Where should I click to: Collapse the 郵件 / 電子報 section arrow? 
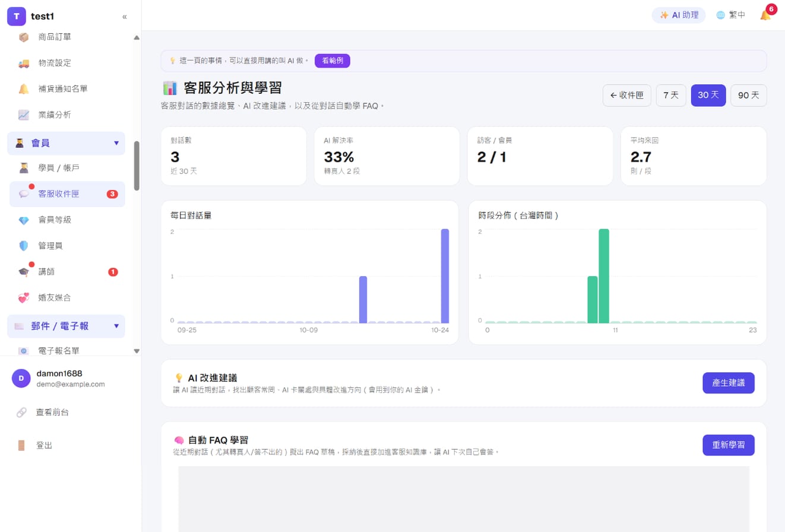116,326
